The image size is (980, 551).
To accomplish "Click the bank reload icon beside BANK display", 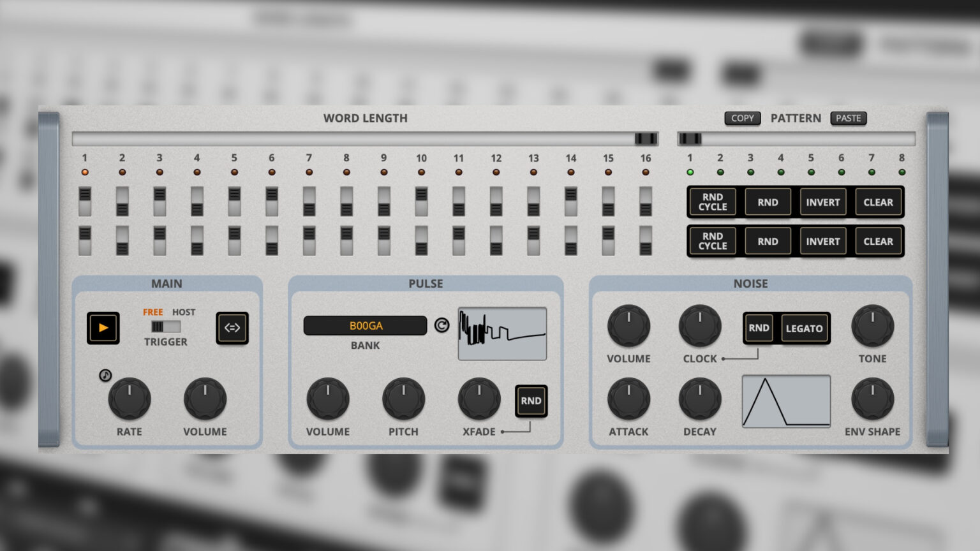I will pyautogui.click(x=442, y=325).
